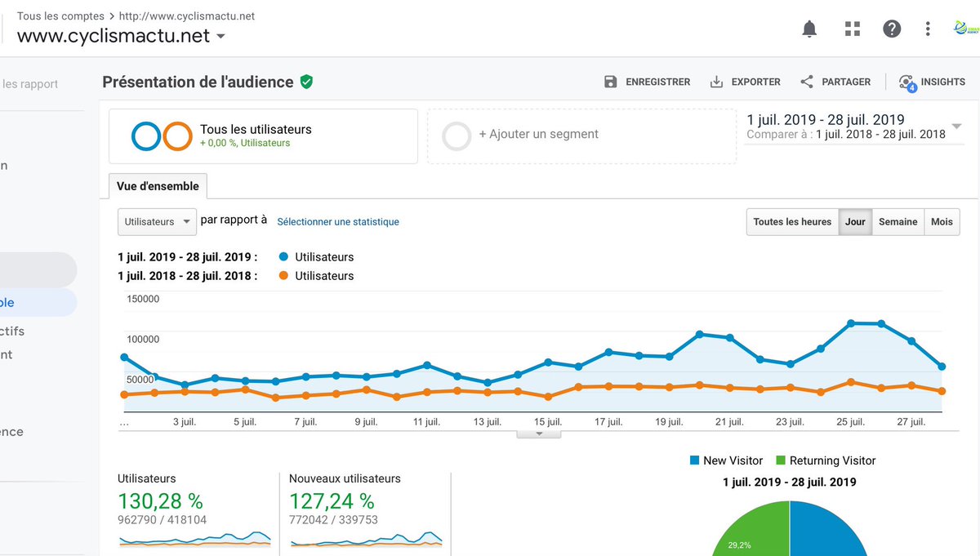
Task: Click the Exporter download icon
Action: click(716, 82)
